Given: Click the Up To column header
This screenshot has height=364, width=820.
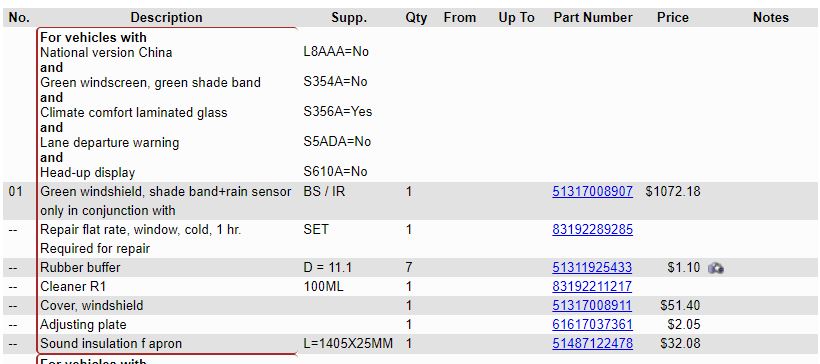Looking at the screenshot, I should tap(516, 18).
